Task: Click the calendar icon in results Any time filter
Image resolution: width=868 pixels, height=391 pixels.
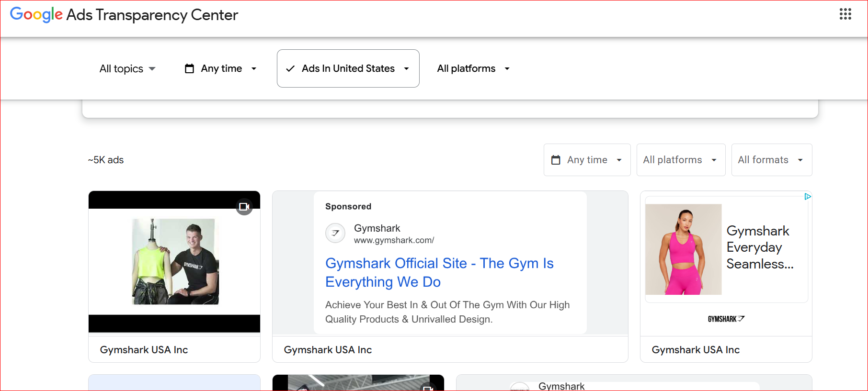Action: pos(556,160)
